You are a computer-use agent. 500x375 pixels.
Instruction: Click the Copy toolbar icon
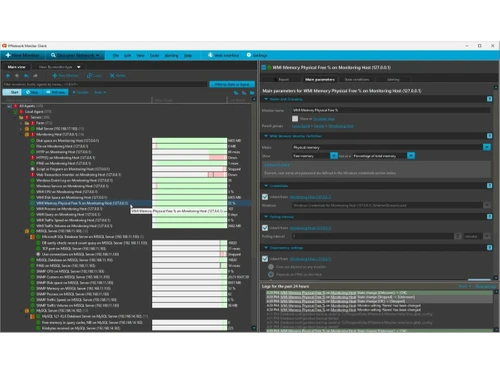(x=94, y=76)
